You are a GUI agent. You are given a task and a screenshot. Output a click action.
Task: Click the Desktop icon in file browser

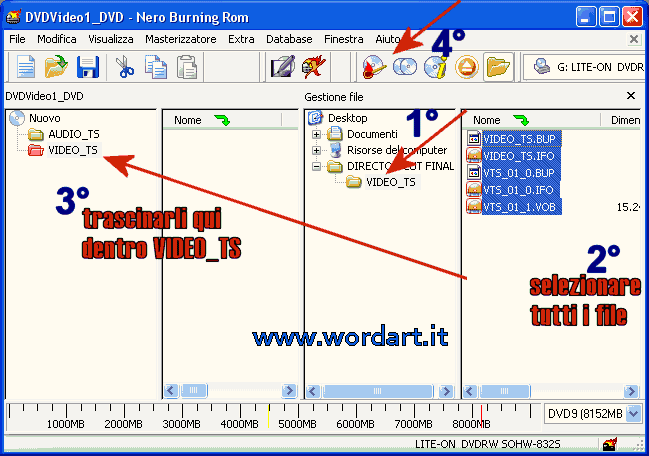[315, 118]
